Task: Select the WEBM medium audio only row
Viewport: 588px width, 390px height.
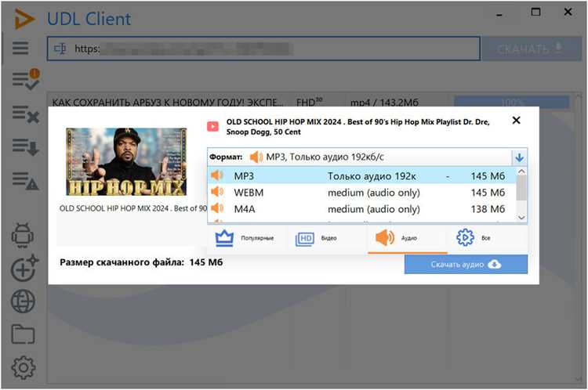Action: tap(361, 193)
